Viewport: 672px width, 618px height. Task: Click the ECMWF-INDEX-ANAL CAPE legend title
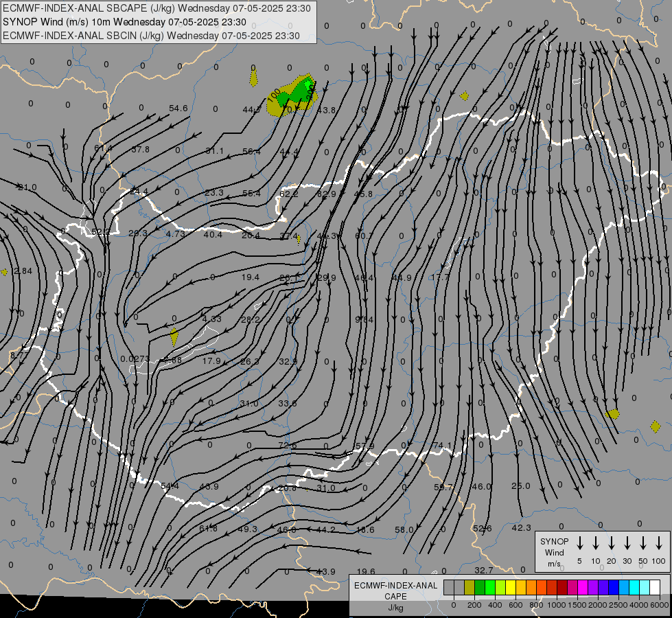[395, 591]
